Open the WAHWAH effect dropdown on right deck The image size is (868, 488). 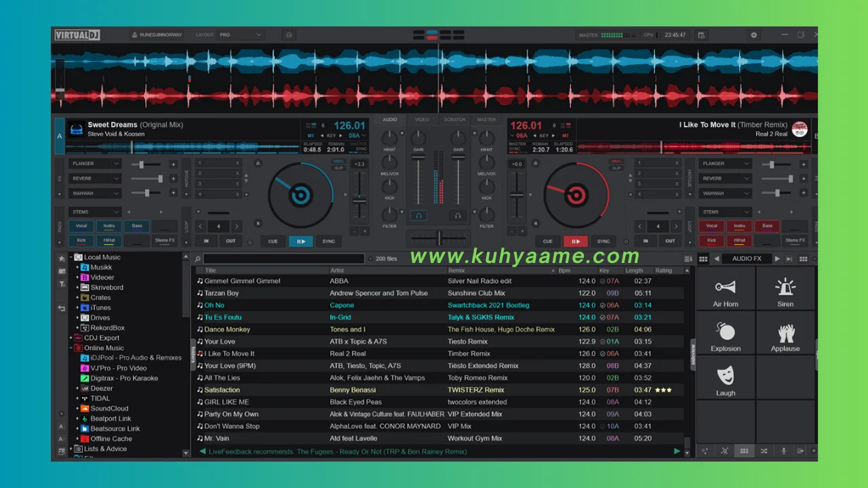coord(726,193)
